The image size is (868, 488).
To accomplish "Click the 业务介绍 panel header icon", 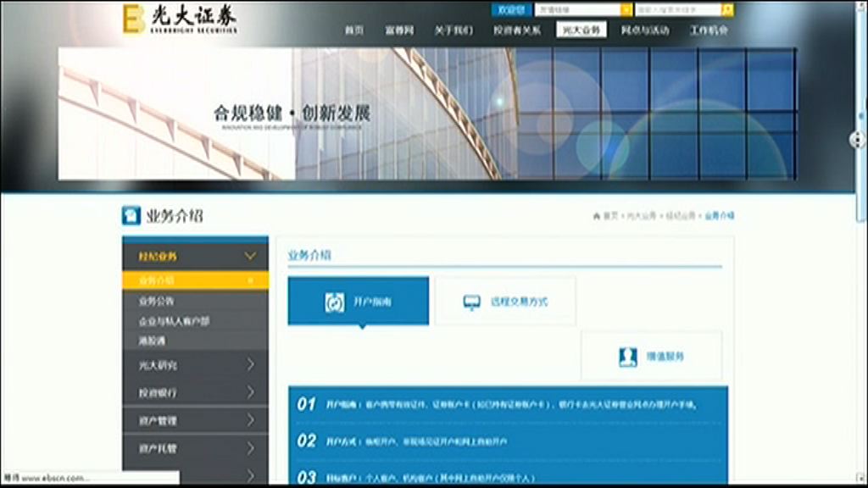I will [x=131, y=214].
